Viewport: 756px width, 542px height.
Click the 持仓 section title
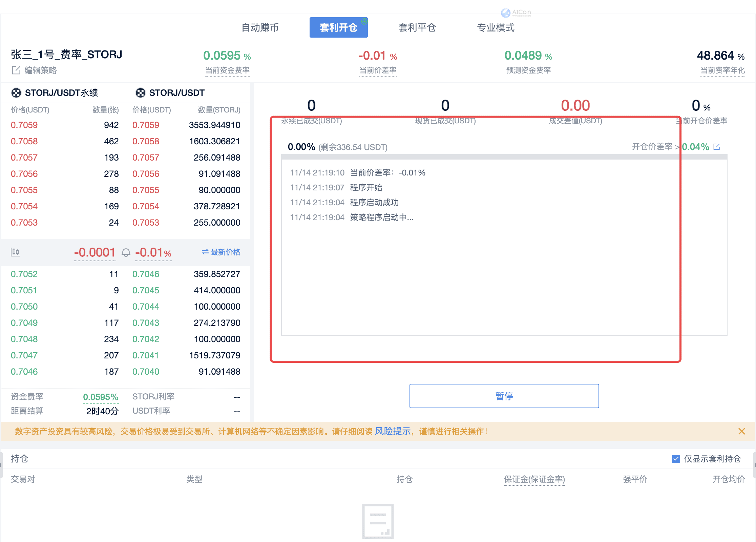(19, 459)
